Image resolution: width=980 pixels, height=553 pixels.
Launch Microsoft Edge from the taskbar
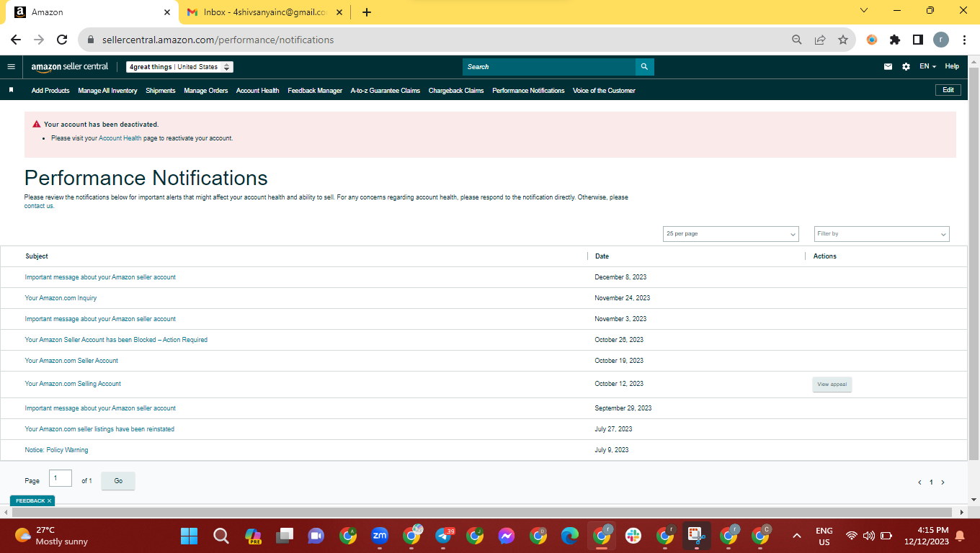(570, 536)
